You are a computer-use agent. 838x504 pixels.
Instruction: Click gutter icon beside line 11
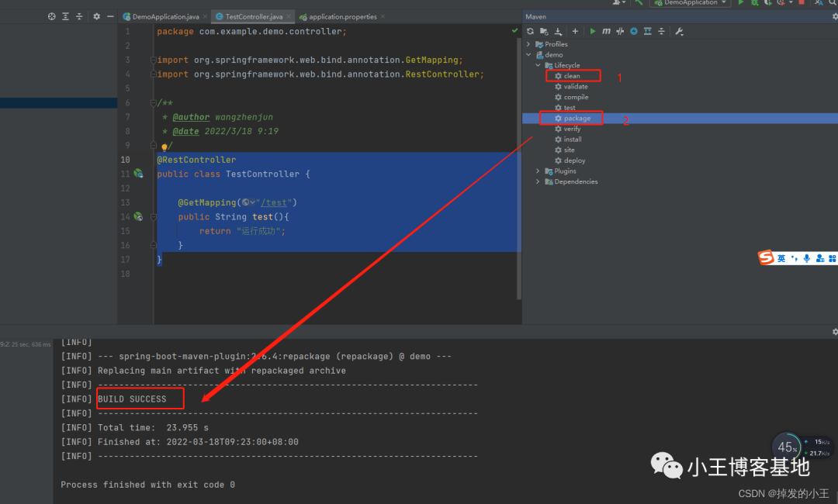138,174
